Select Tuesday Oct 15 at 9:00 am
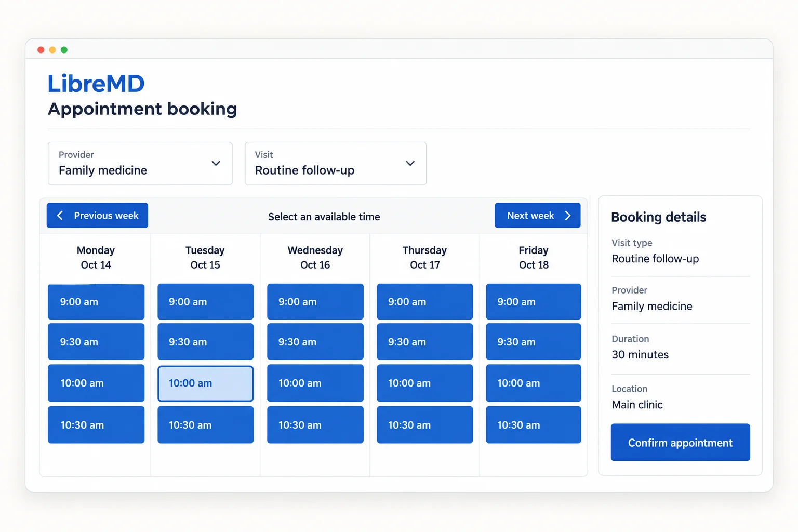This screenshot has width=798, height=532. click(205, 301)
